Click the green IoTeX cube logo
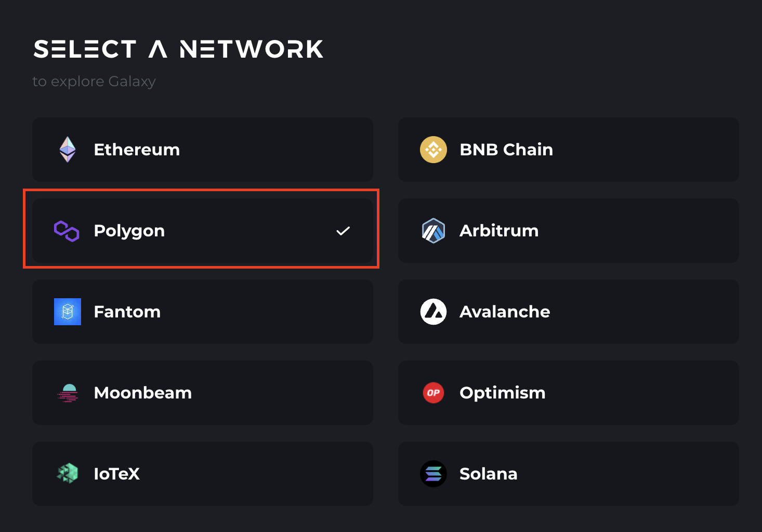762x532 pixels. tap(68, 473)
